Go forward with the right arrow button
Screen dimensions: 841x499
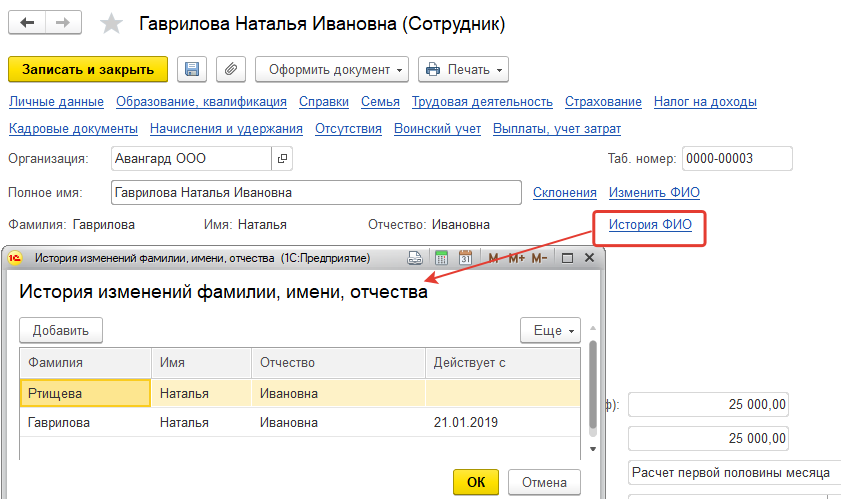coord(63,23)
